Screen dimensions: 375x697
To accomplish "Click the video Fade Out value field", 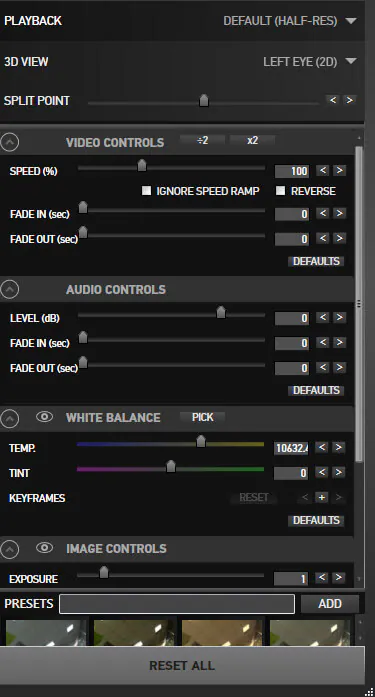I will click(x=292, y=239).
